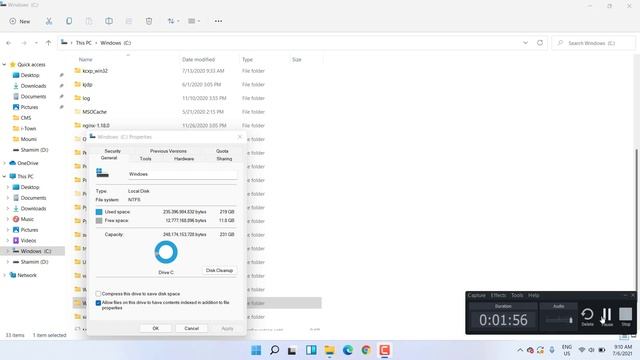Open Desktop under Quick access
Image resolution: width=640 pixels, height=360 pixels.
pyautogui.click(x=30, y=75)
